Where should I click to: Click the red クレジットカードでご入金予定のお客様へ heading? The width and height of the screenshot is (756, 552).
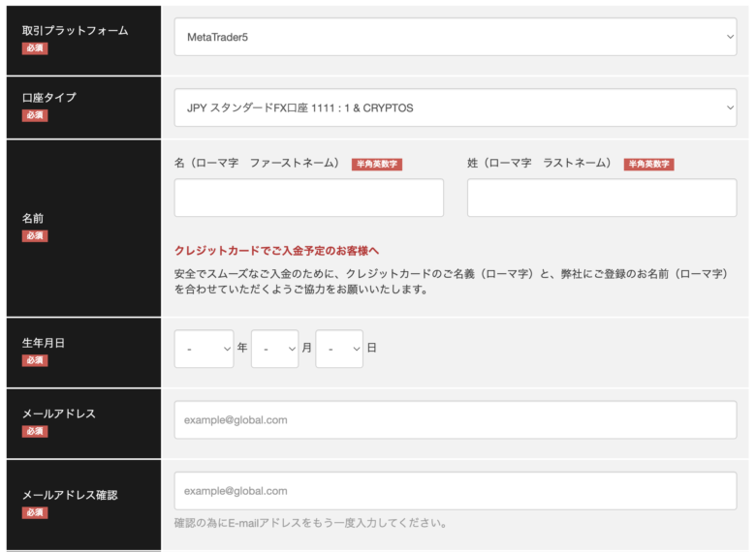tap(276, 251)
